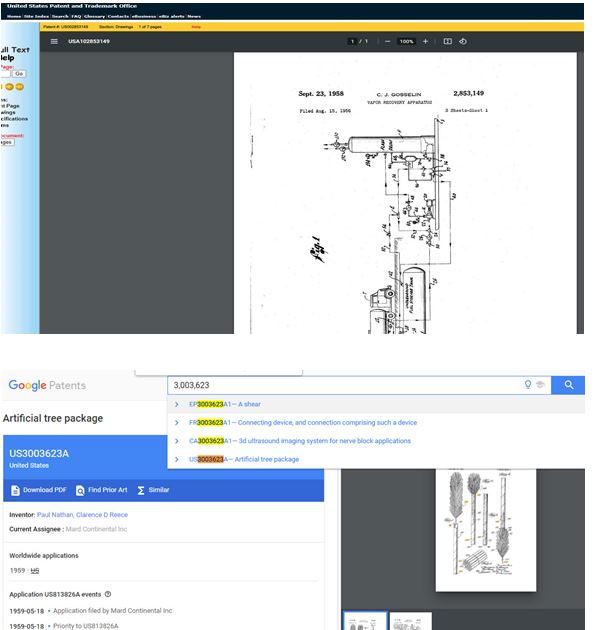Open Contacts in the USPTO navigation bar
This screenshot has height=630, width=600.
[x=118, y=16]
